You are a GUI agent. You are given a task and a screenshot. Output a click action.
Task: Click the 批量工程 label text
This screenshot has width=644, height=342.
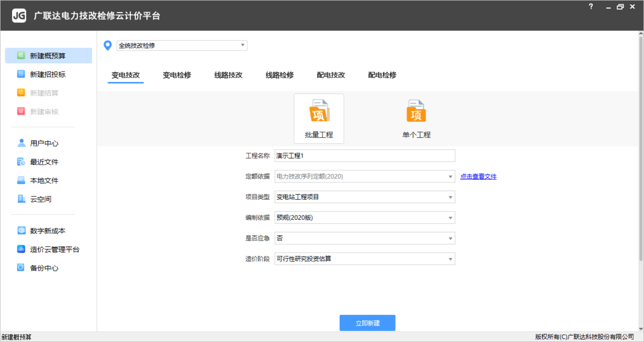click(319, 135)
